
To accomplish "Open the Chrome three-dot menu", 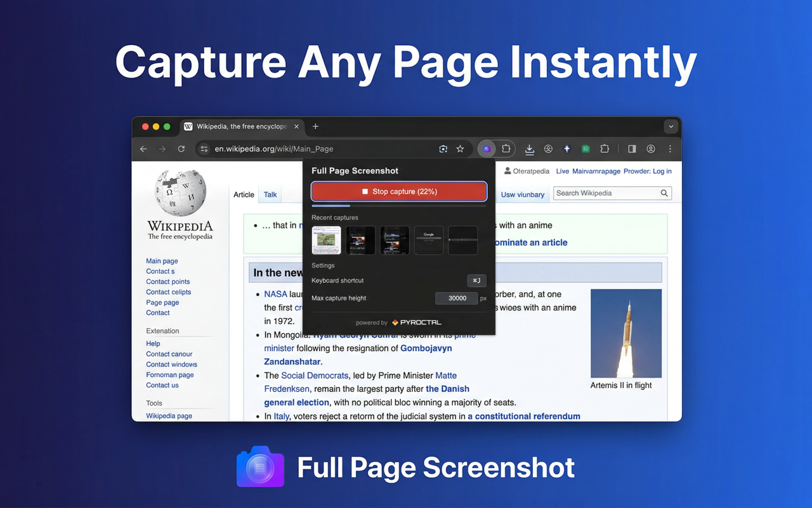I will tap(670, 149).
